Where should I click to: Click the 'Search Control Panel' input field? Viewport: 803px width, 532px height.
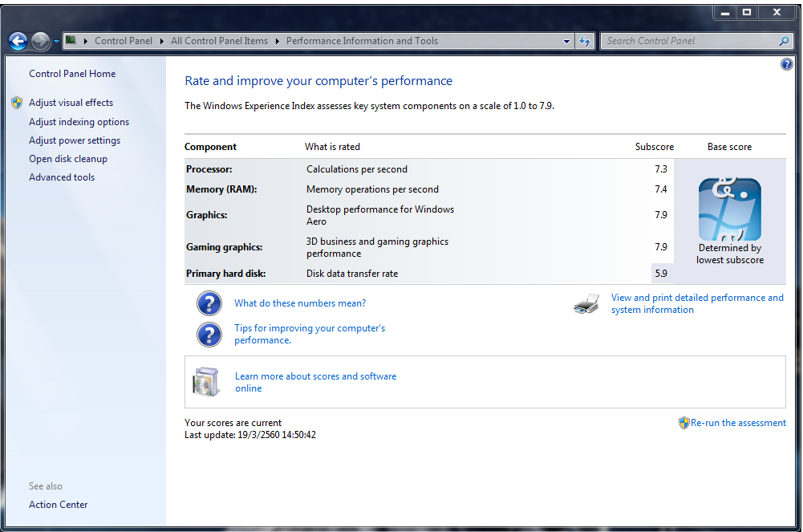[688, 41]
